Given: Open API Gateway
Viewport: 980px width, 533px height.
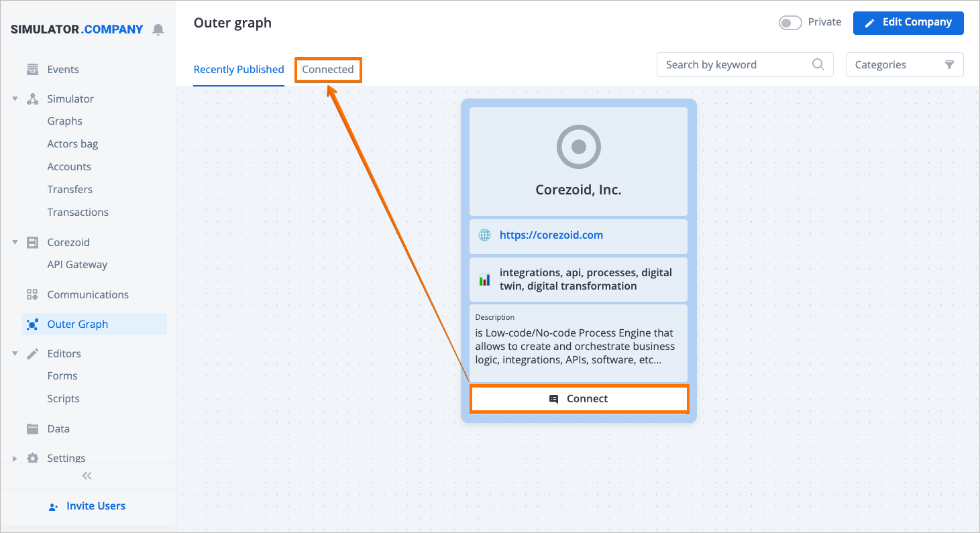Looking at the screenshot, I should (x=77, y=264).
